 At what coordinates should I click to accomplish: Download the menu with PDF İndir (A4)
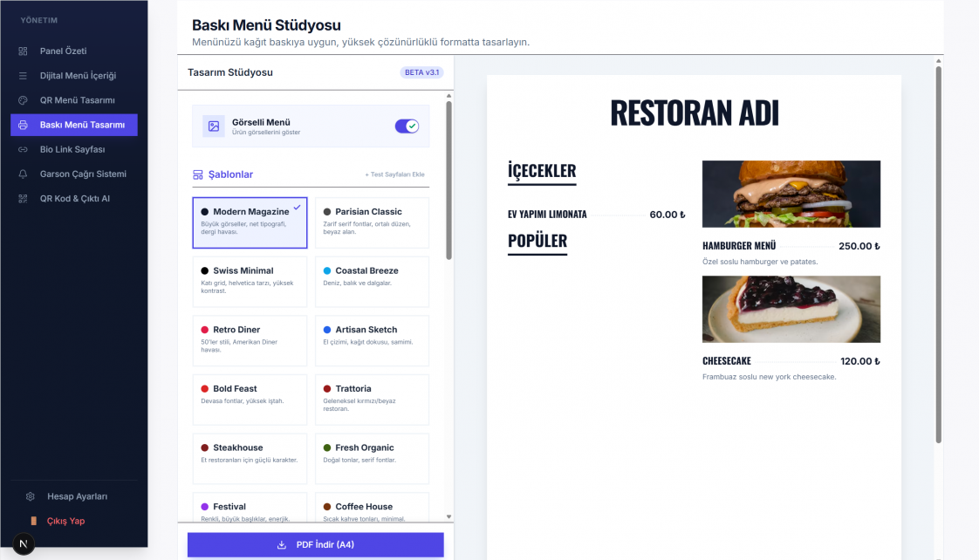[x=315, y=545]
